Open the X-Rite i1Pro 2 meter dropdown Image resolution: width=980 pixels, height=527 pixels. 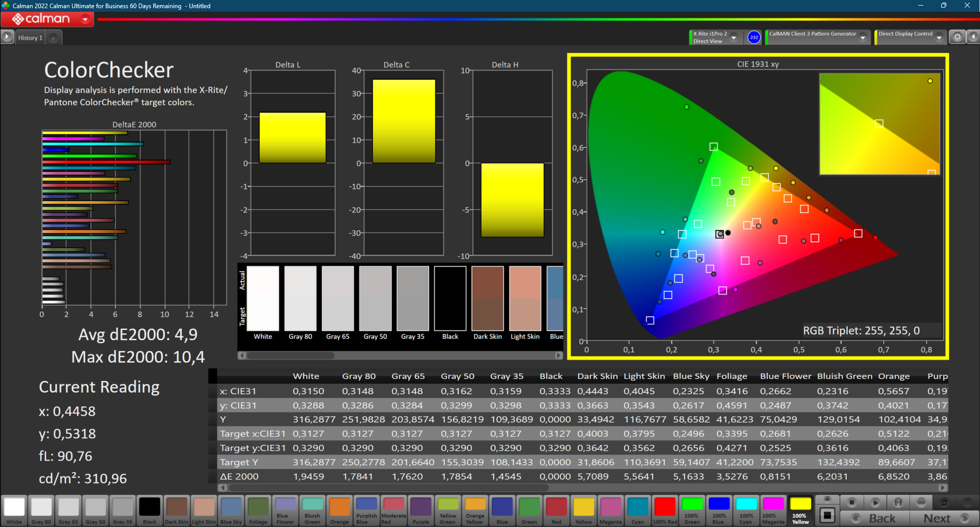click(x=733, y=38)
